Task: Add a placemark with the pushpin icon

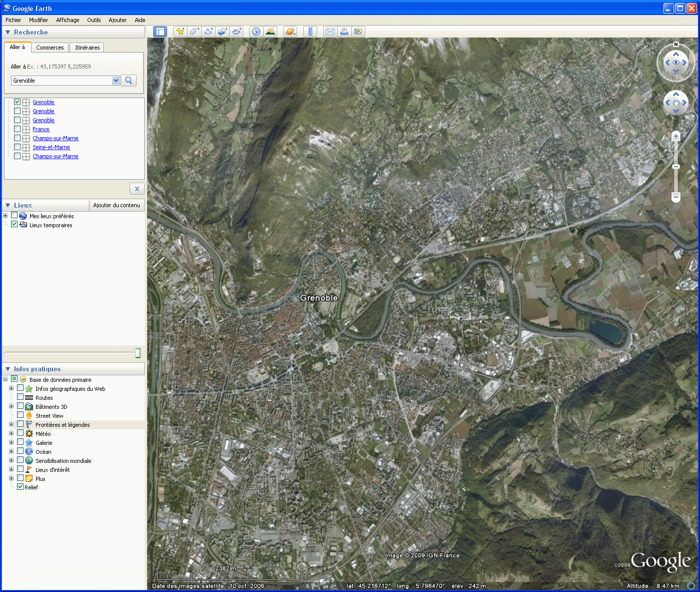Action: point(180,32)
